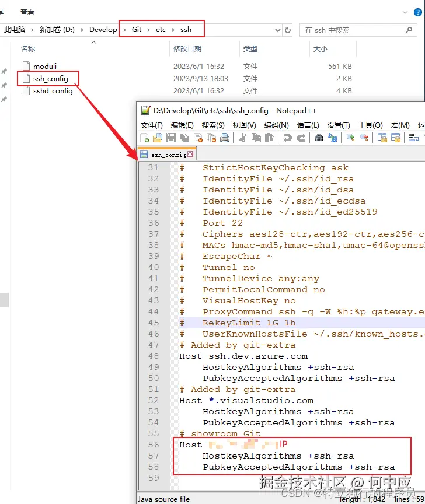Sort files by the 类型 column header
This screenshot has width=425, height=504.
pos(250,49)
